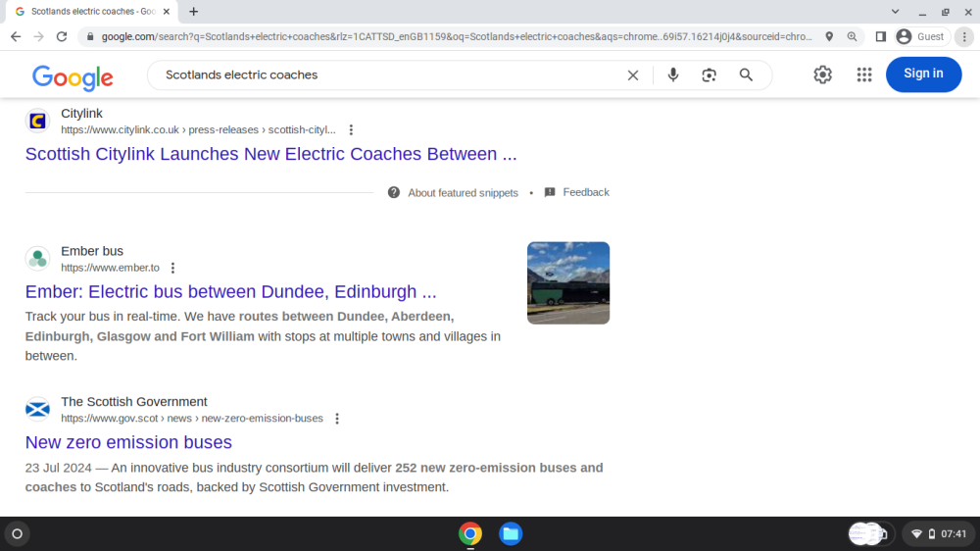
Task: Open a new browser tab
Action: click(194, 11)
